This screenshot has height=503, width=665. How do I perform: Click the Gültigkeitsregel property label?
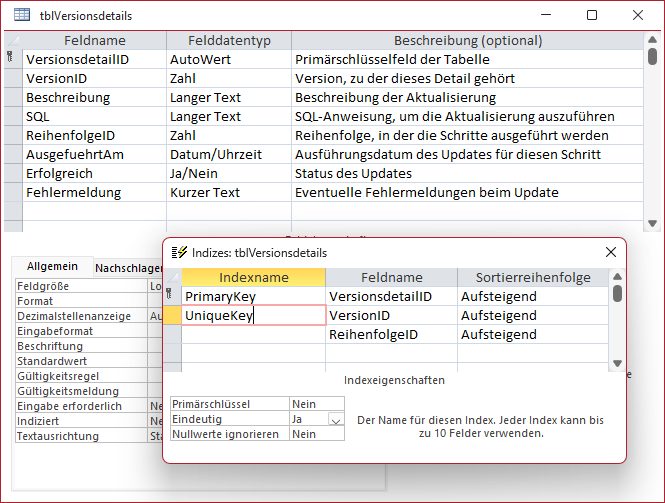point(81,376)
